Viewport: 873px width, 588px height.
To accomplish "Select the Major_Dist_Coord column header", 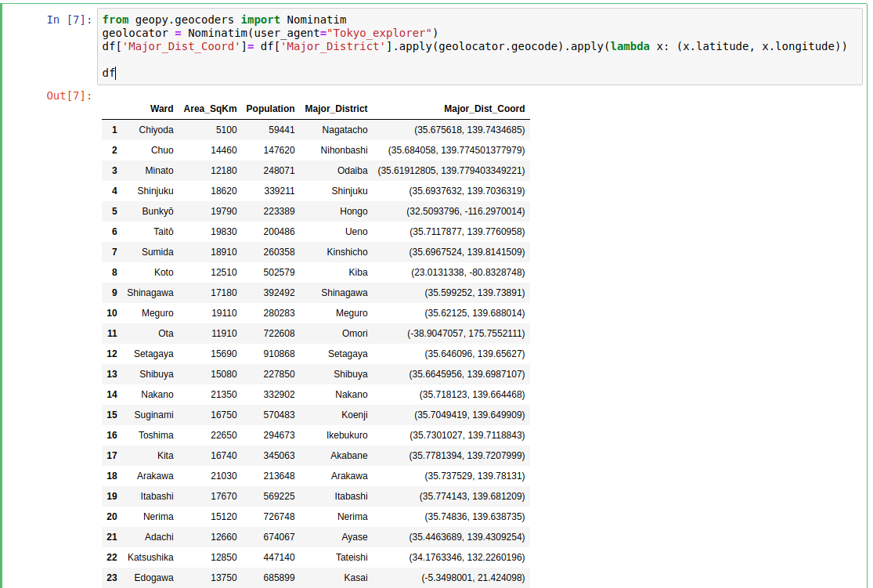I will pos(484,109).
